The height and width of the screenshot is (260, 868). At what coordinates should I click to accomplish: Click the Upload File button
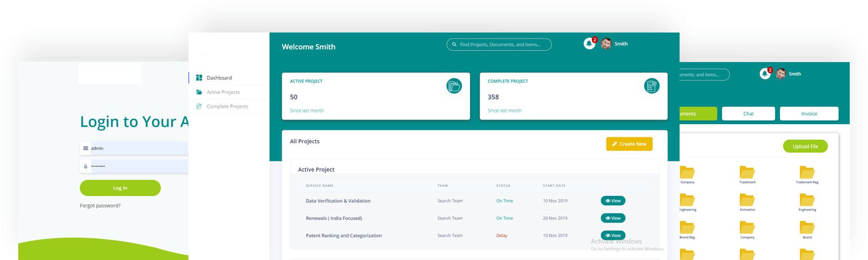pos(805,146)
